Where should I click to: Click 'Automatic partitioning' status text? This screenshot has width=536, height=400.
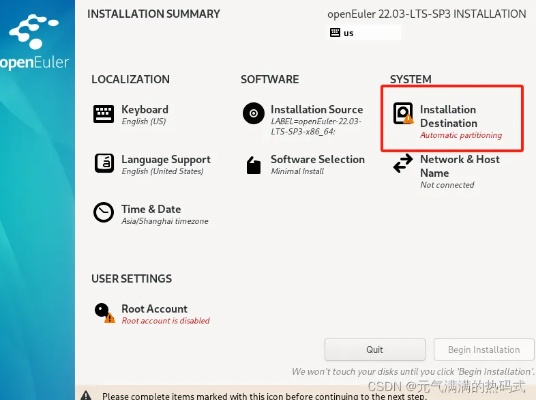[x=461, y=135]
